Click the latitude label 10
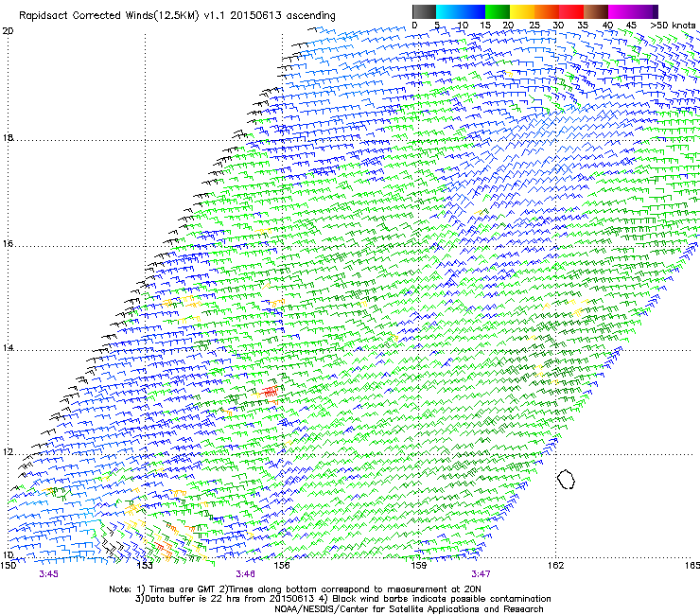 click(x=8, y=554)
